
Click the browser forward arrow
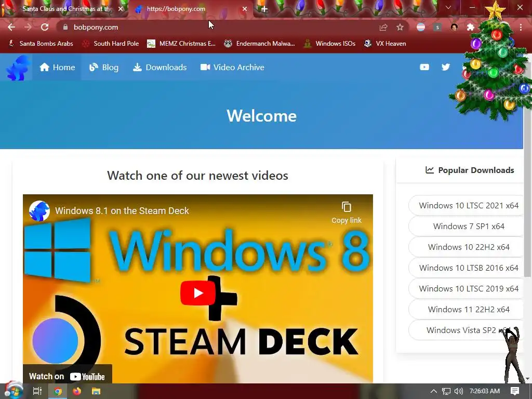[28, 27]
